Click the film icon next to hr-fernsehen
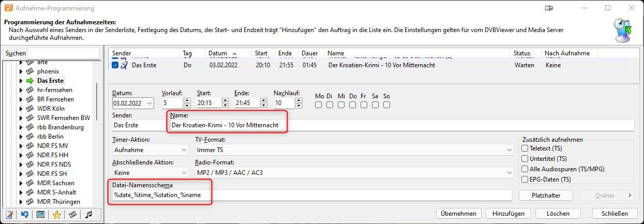Screen dimensions: 644x224 coord(30,90)
